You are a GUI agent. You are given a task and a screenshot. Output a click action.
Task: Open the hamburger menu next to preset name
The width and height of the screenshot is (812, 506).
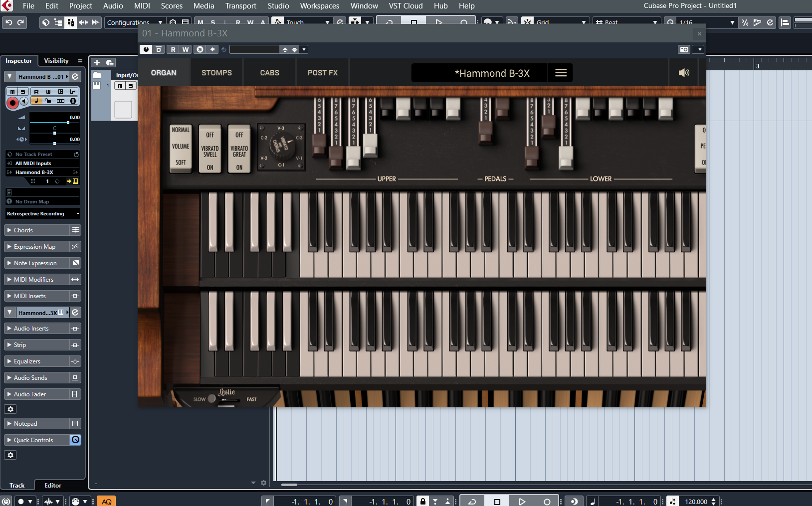(561, 73)
